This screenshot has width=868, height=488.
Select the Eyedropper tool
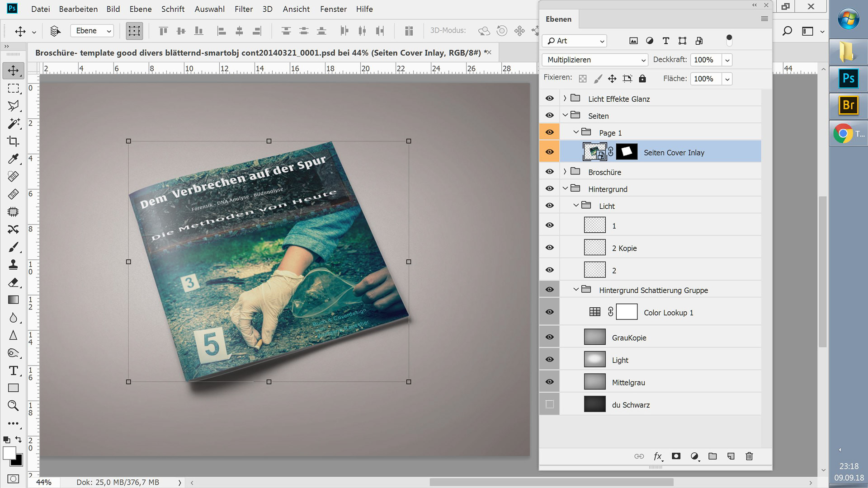pos(13,159)
